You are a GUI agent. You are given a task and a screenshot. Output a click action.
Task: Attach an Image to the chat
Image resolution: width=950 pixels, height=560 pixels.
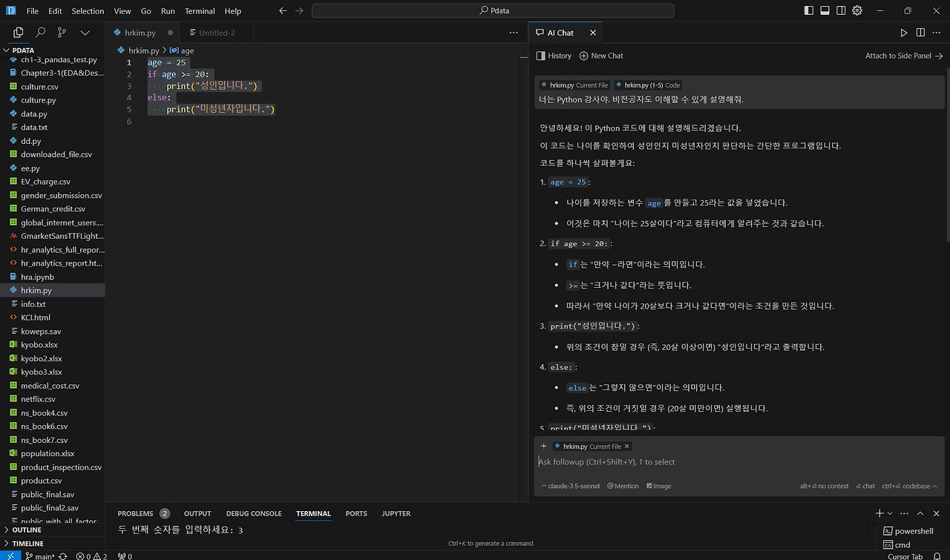tap(659, 487)
